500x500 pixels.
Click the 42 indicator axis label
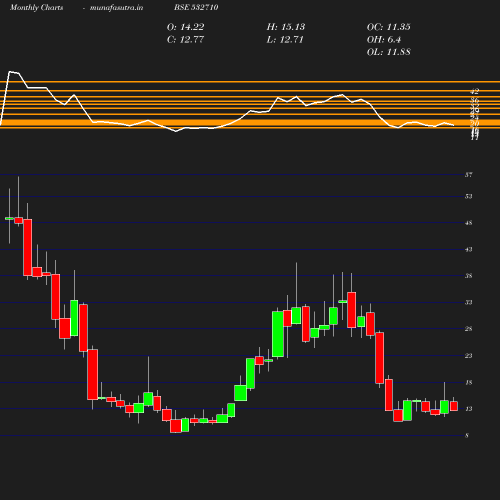(x=475, y=91)
